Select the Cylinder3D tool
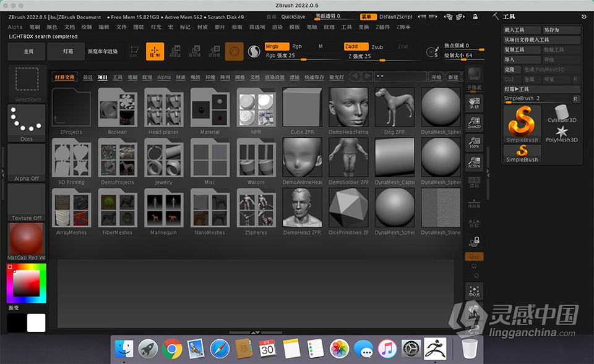The image size is (594, 364). click(562, 114)
